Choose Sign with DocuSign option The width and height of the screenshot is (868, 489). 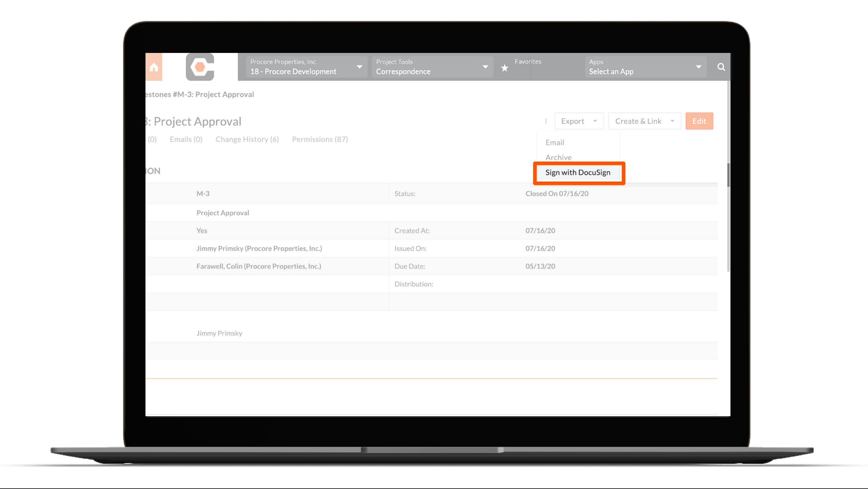[578, 173]
